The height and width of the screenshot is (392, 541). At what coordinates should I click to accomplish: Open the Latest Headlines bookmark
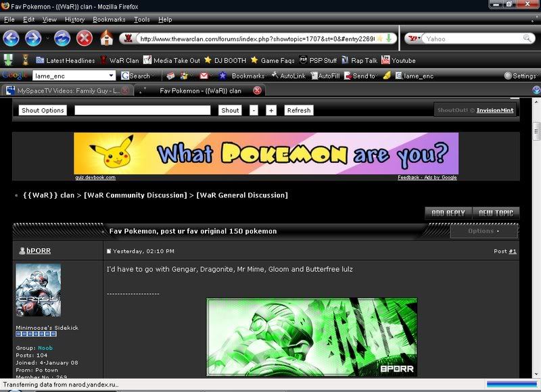pos(66,60)
